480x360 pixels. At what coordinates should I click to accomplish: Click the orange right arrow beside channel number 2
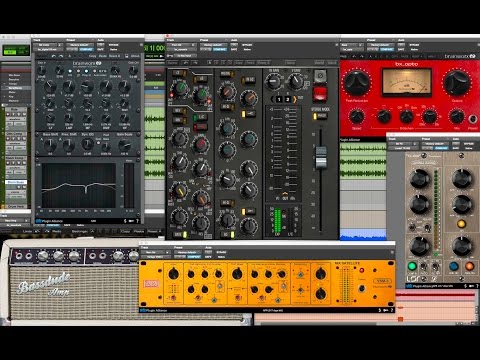(x=295, y=99)
